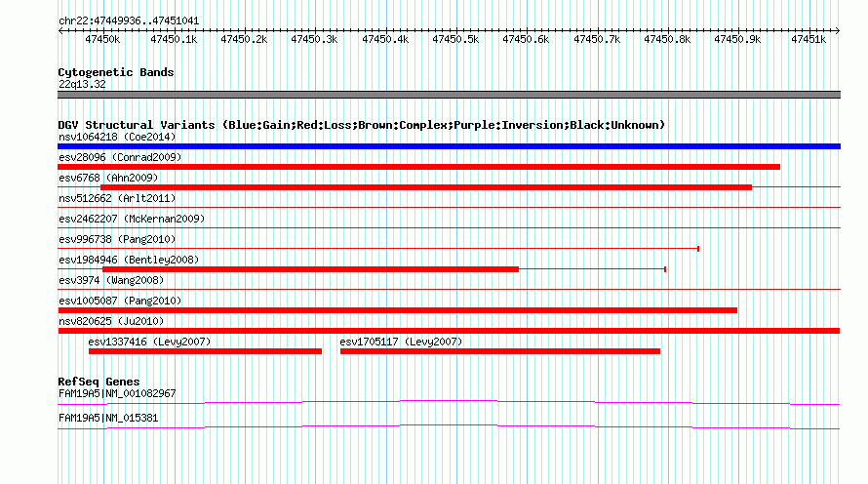The image size is (868, 484).
Task: Select the thin red nsv512662 line
Action: [449, 208]
